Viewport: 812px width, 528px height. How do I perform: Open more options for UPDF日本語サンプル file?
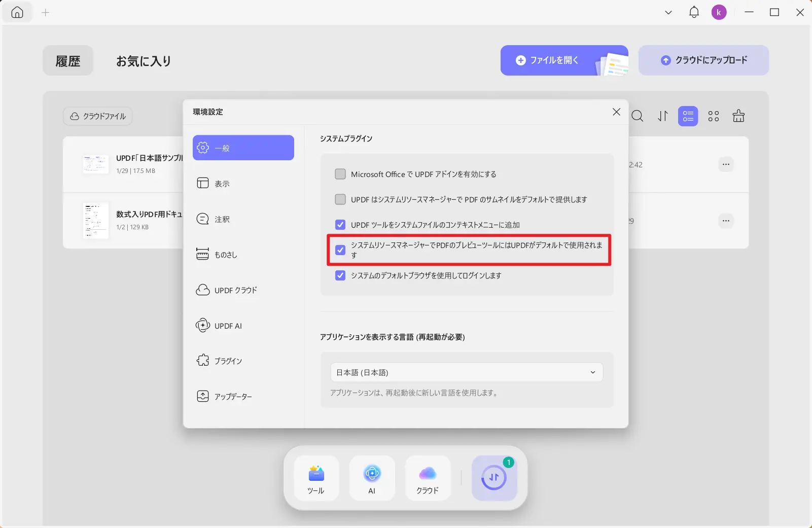click(x=726, y=164)
